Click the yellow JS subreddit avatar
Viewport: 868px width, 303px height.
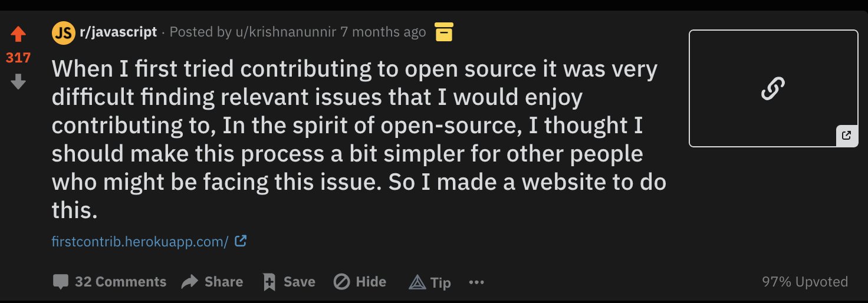(64, 32)
